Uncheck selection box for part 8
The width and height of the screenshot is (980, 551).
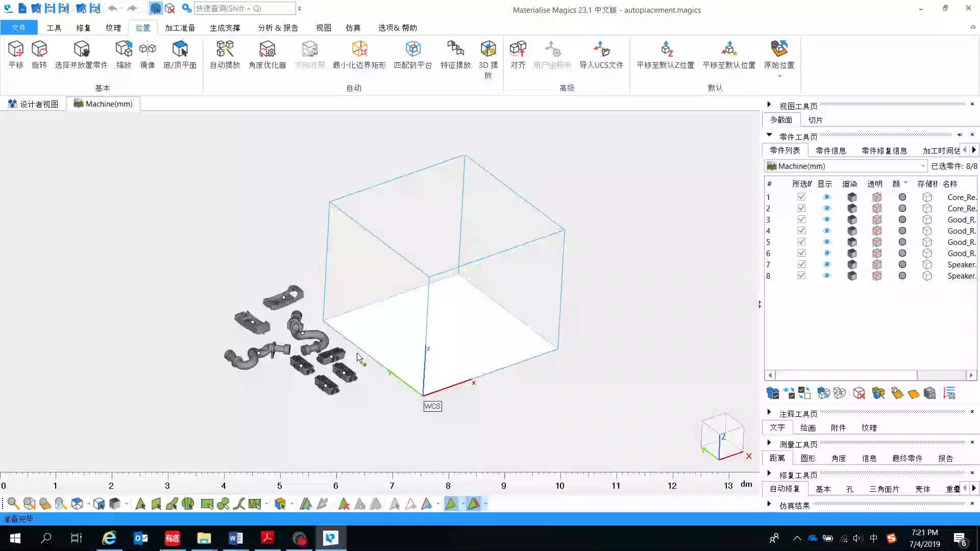(801, 275)
